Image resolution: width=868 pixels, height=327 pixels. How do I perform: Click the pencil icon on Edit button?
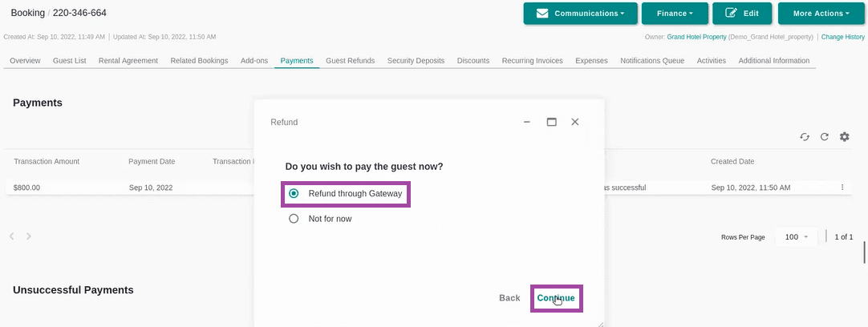point(732,14)
